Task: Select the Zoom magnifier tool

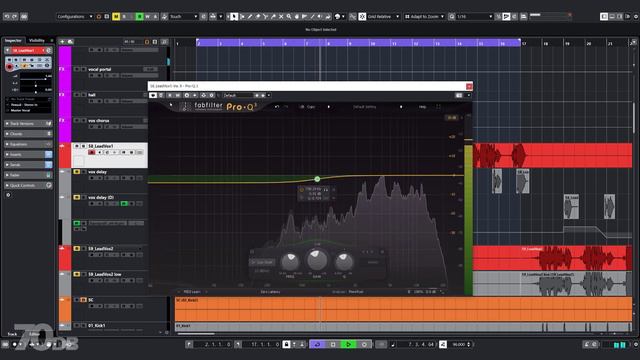Action: [289, 16]
